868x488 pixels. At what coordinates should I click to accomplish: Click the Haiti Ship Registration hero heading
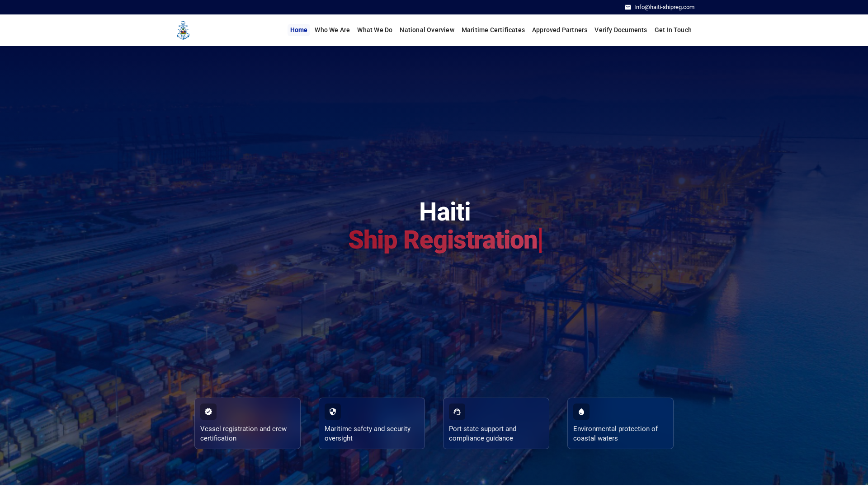[445, 226]
